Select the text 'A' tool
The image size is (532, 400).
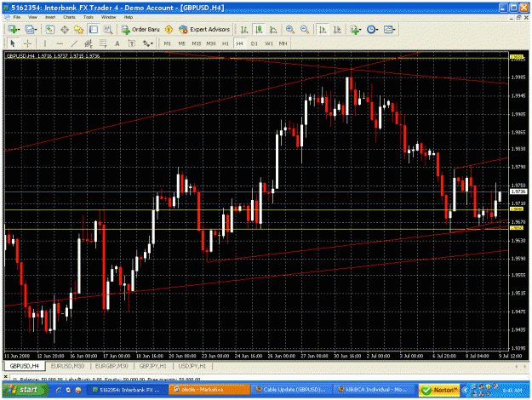click(117, 43)
